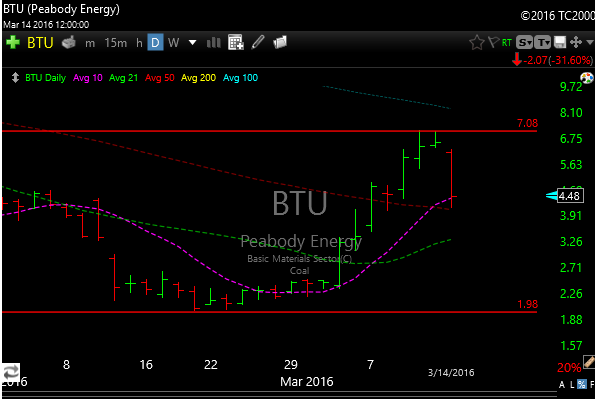Click the 3.26 price scale value

pos(571,241)
